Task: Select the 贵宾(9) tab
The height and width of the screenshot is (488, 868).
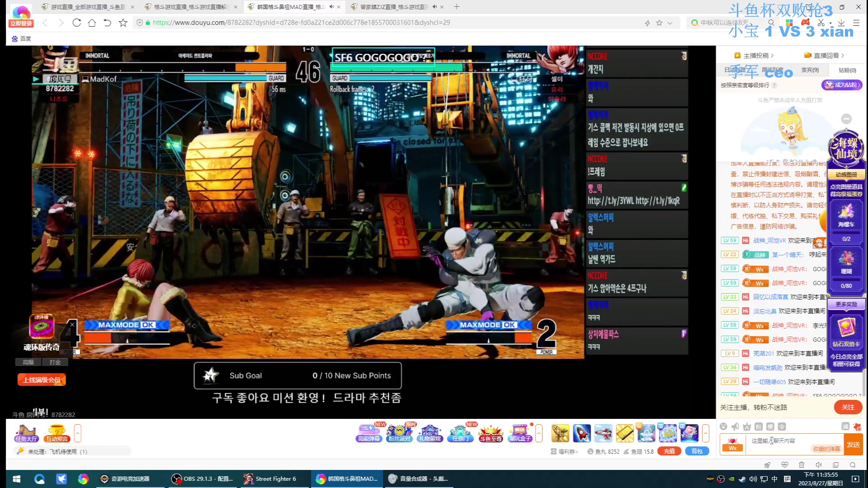Action: point(810,70)
